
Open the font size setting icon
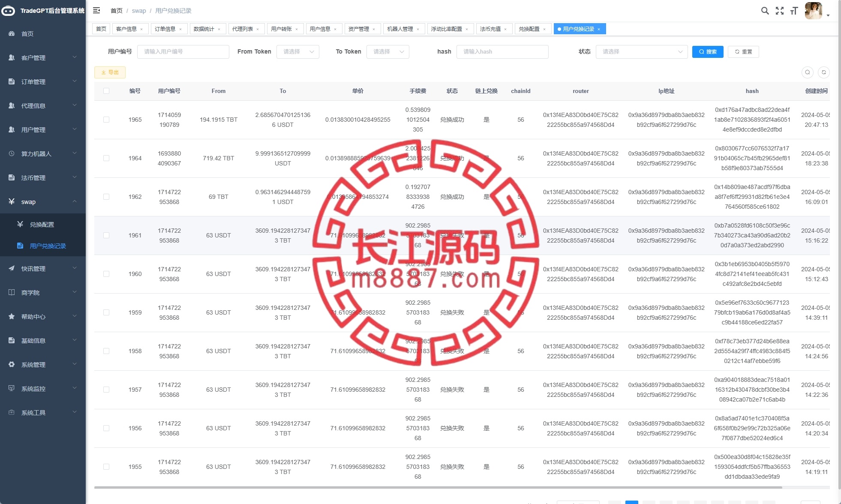point(794,11)
